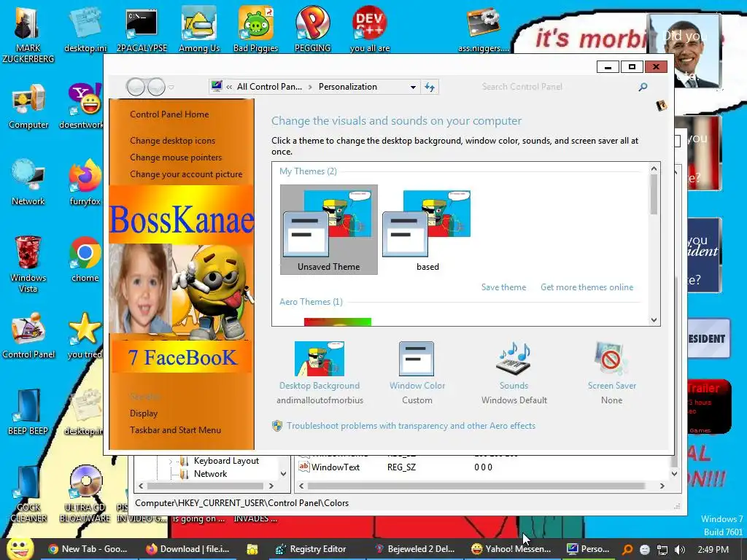This screenshot has height=560, width=747.
Task: Go to Control Panel Home
Action: (169, 114)
